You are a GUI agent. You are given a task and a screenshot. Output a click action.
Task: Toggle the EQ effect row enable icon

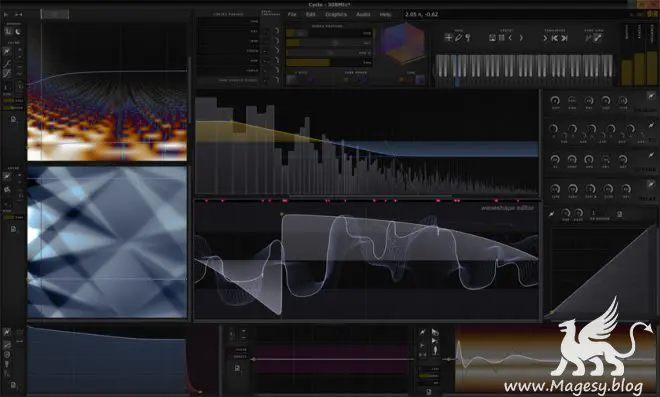651,125
